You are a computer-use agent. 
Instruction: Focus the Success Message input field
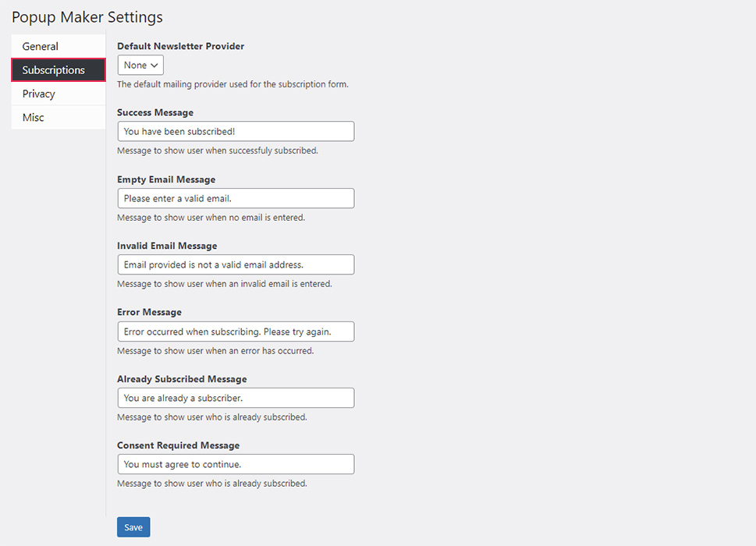235,131
